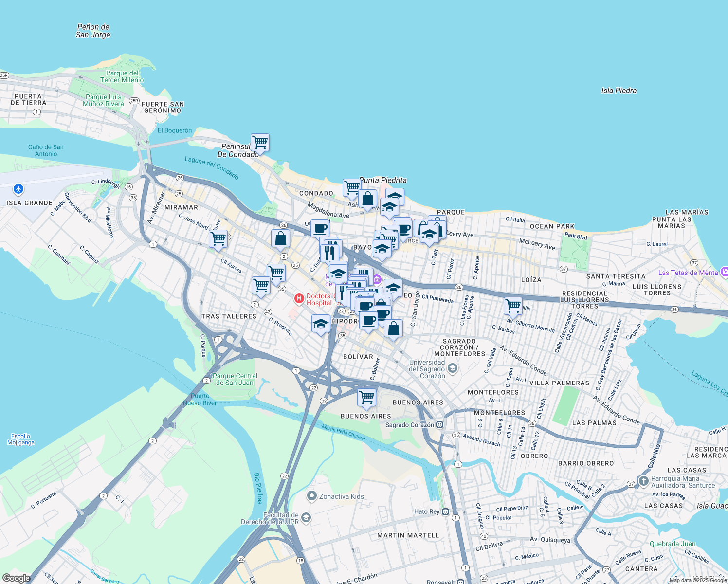Viewport: 728px width, 584px height.
Task: Click the LOÍZA neighborhood label
Action: (531, 280)
